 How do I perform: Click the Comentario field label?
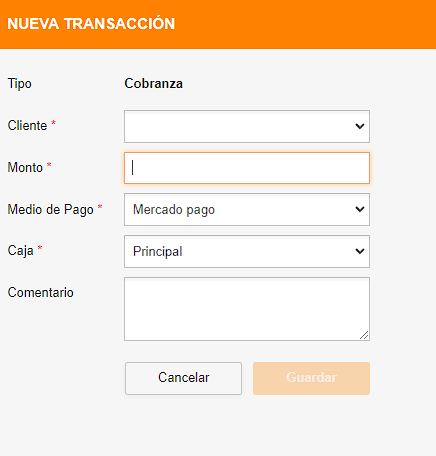coord(41,292)
